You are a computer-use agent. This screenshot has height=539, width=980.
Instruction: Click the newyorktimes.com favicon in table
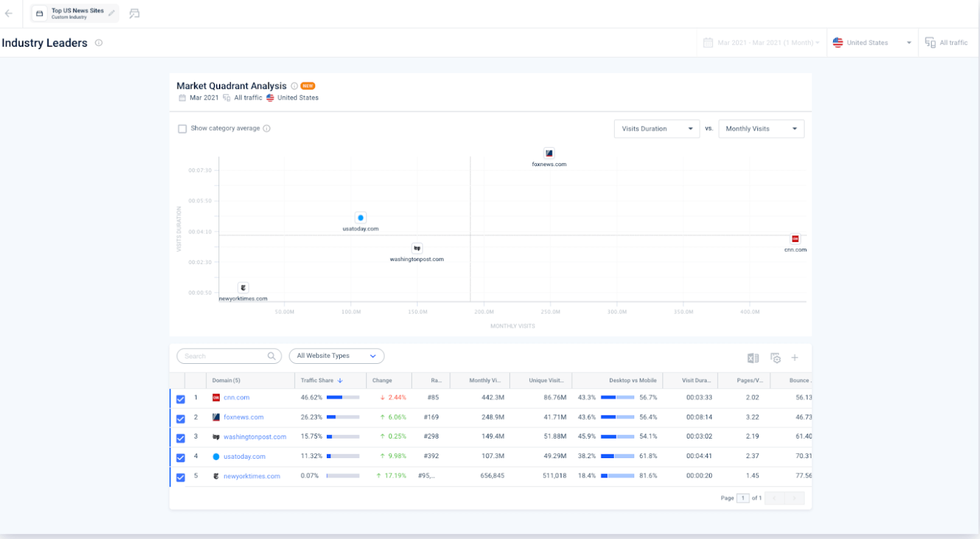216,476
